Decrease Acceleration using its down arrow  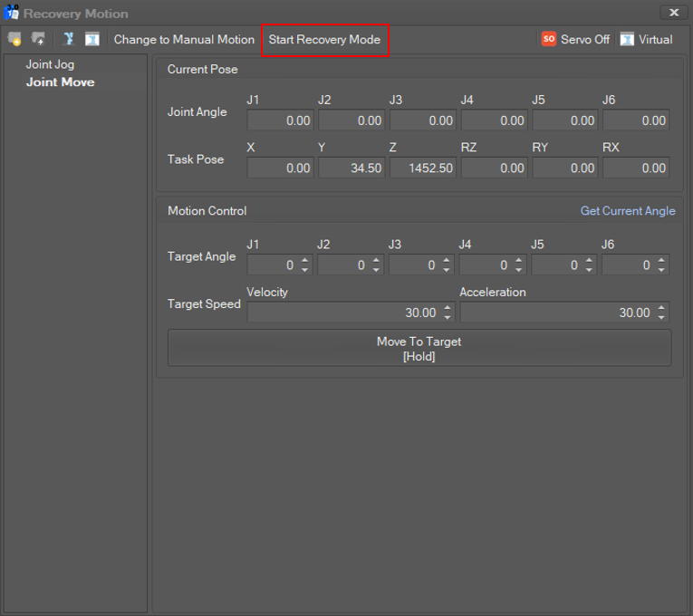(661, 317)
